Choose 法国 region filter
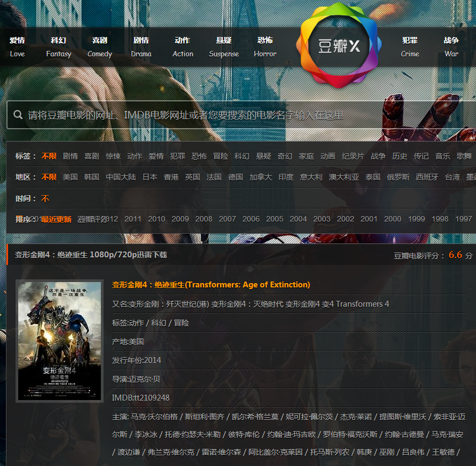 [214, 177]
